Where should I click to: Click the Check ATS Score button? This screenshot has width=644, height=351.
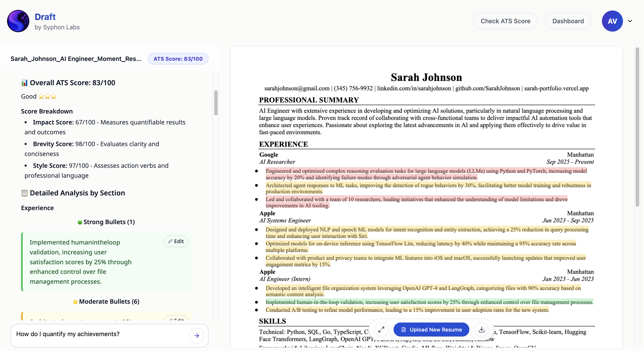point(506,21)
